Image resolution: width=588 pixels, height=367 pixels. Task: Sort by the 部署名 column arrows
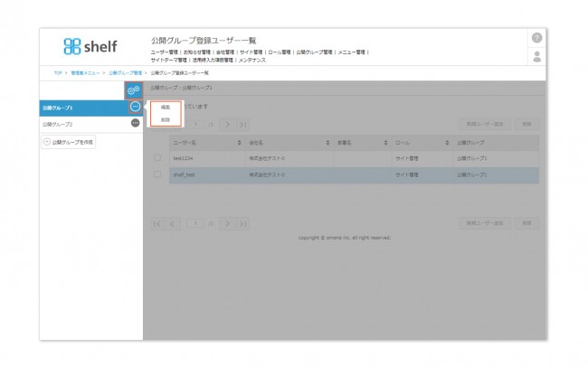point(385,143)
